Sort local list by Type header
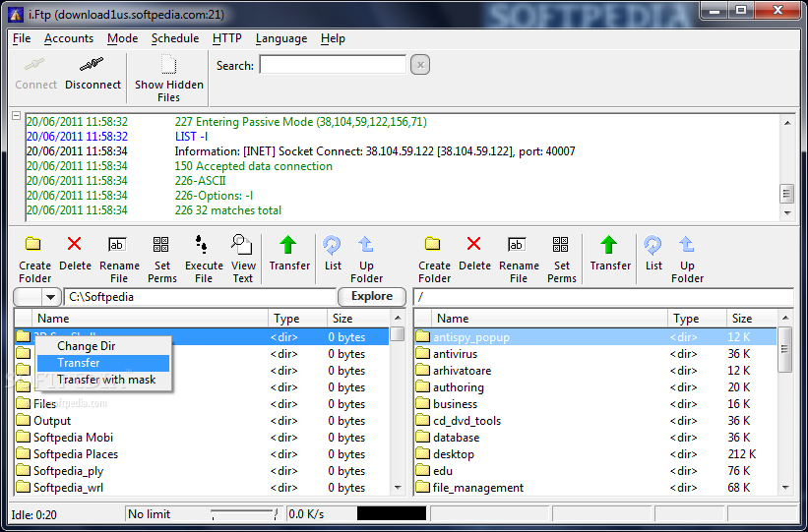 coord(297,319)
